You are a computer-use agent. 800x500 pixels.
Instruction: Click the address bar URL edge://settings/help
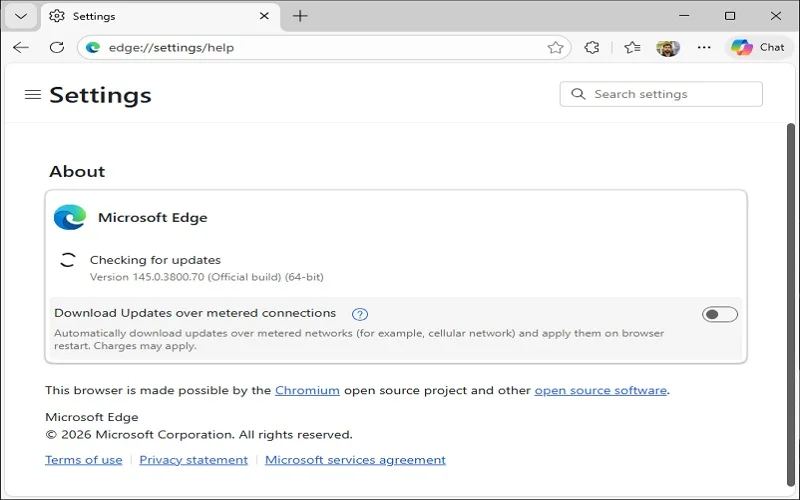[x=171, y=47]
